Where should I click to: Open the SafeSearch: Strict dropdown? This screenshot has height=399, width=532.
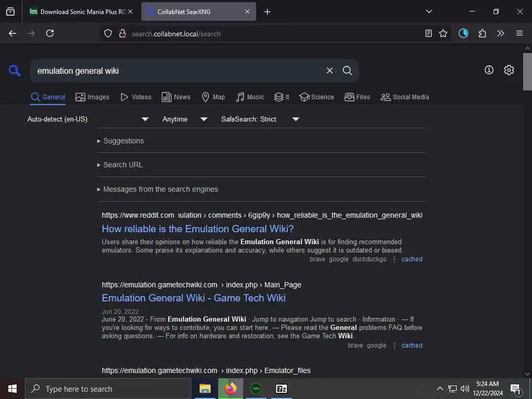click(260, 119)
